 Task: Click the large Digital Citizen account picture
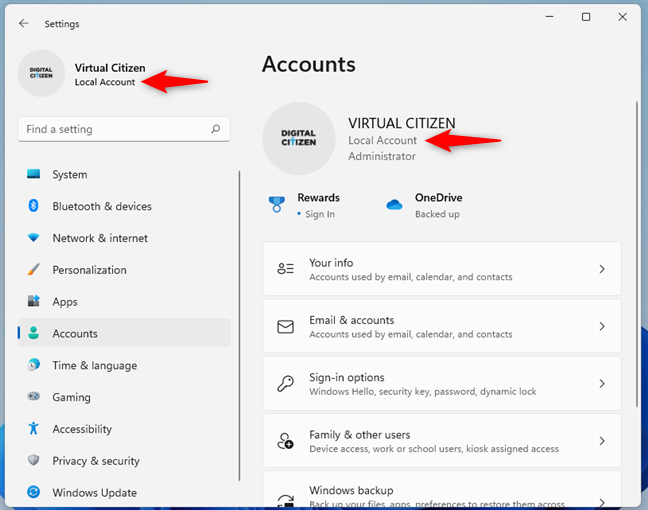(x=299, y=138)
